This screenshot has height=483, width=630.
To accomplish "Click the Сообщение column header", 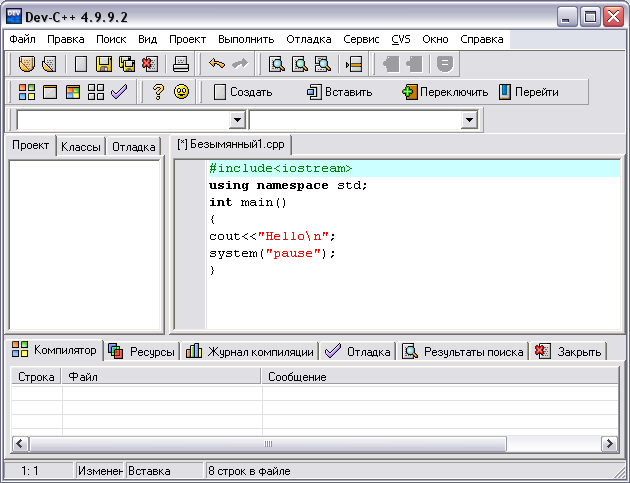I will (x=440, y=377).
